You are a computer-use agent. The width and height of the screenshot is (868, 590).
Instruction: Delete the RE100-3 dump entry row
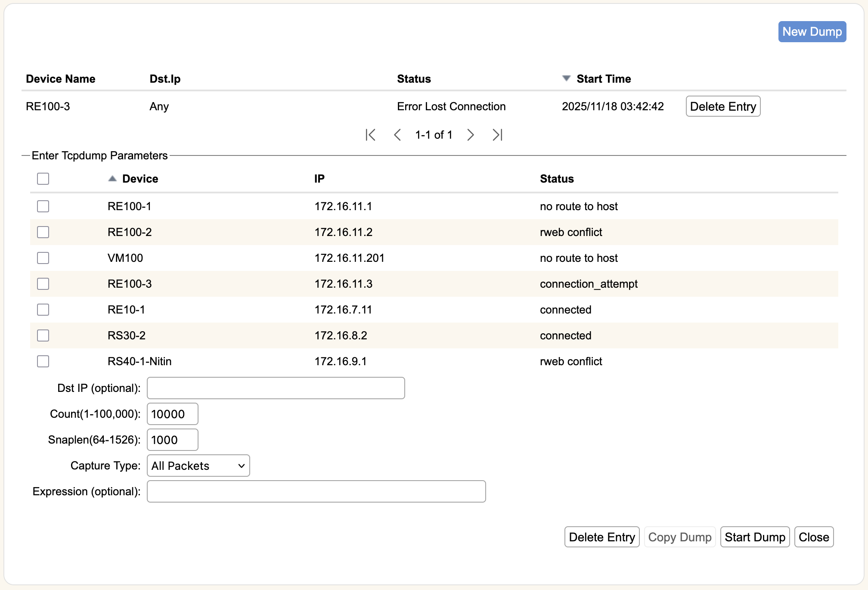click(x=723, y=106)
